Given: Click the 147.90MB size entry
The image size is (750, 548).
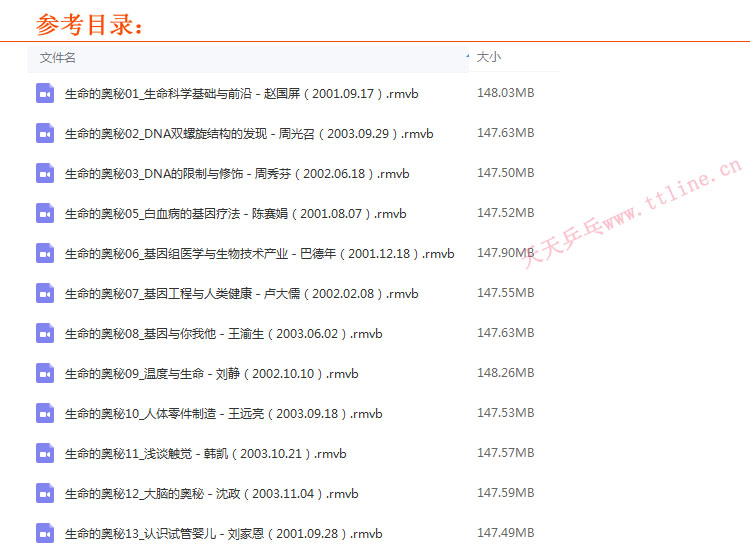Looking at the screenshot, I should [505, 253].
